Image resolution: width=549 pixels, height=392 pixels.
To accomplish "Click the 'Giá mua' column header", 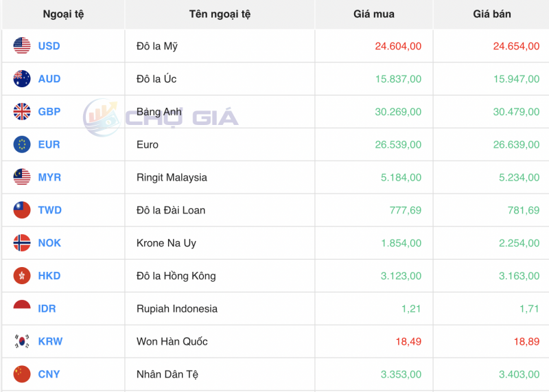I will tap(373, 14).
